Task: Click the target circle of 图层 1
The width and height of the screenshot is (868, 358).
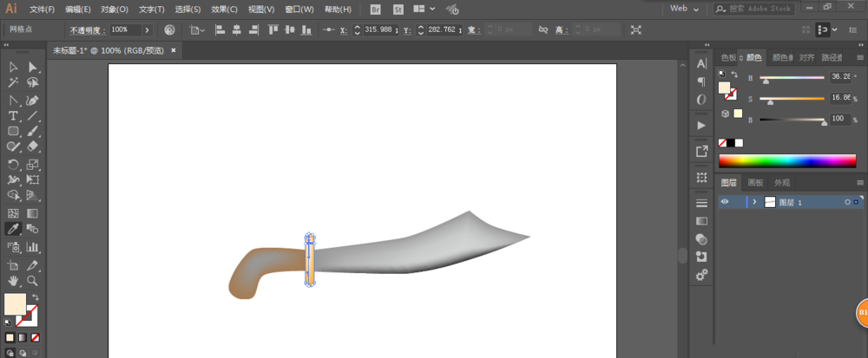Action: [x=846, y=202]
